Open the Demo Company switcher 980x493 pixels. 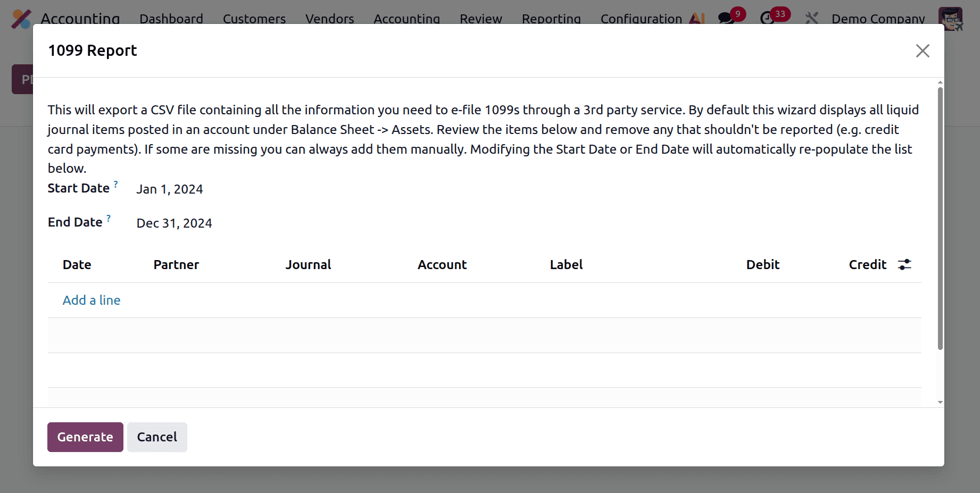(878, 19)
